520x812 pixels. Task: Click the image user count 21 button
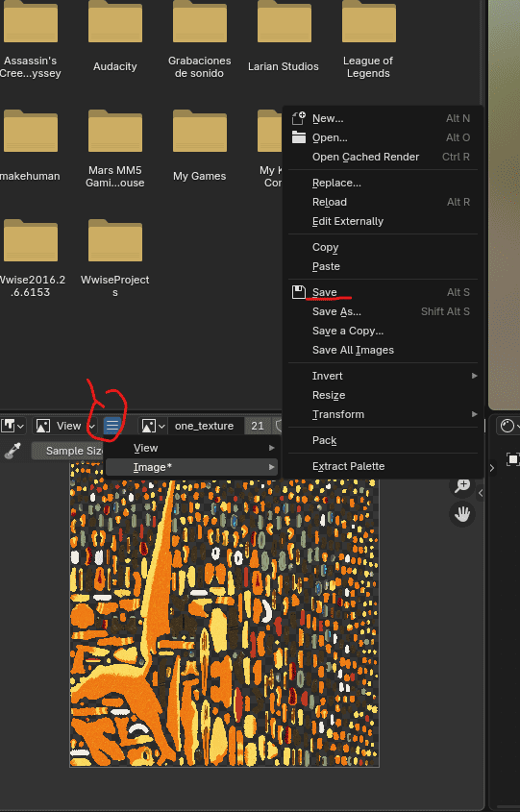(x=258, y=426)
